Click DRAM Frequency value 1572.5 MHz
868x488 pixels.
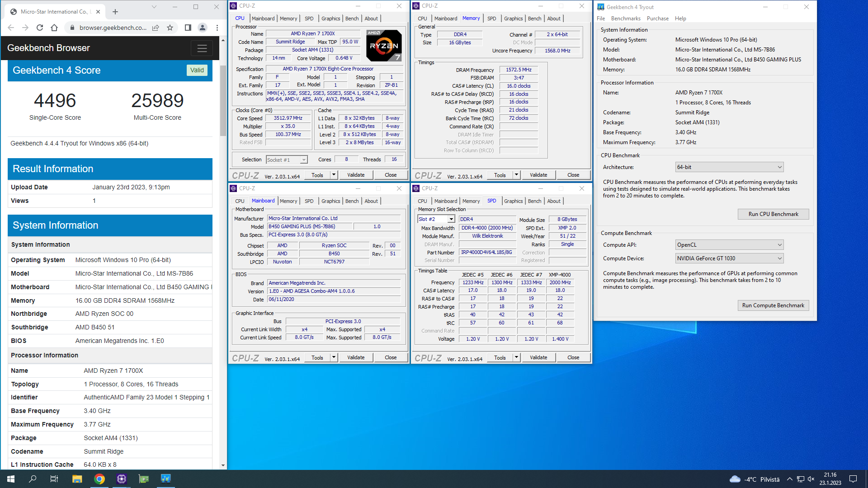pos(519,70)
